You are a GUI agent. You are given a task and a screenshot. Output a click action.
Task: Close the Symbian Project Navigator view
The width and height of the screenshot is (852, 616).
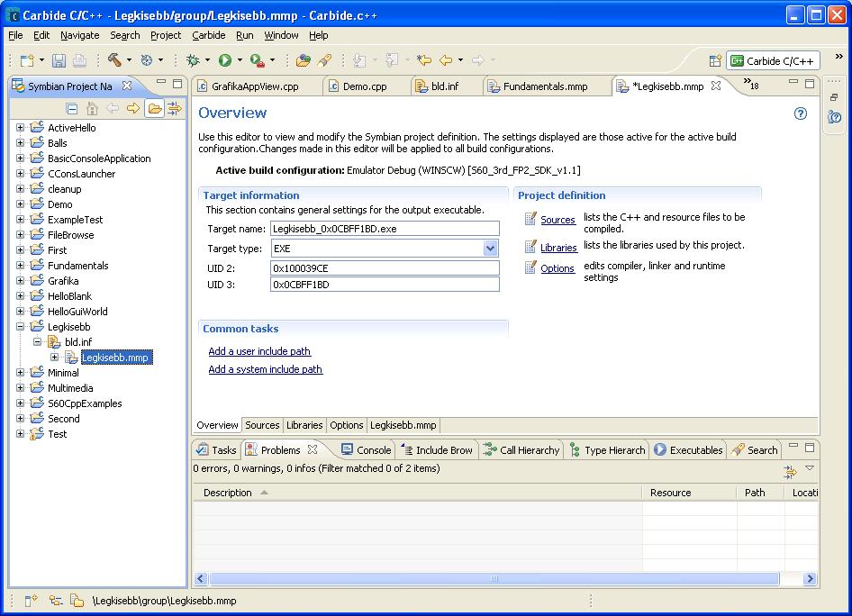point(127,86)
